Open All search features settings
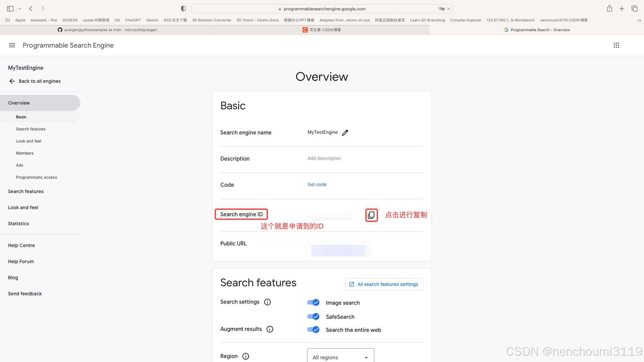 (x=384, y=284)
